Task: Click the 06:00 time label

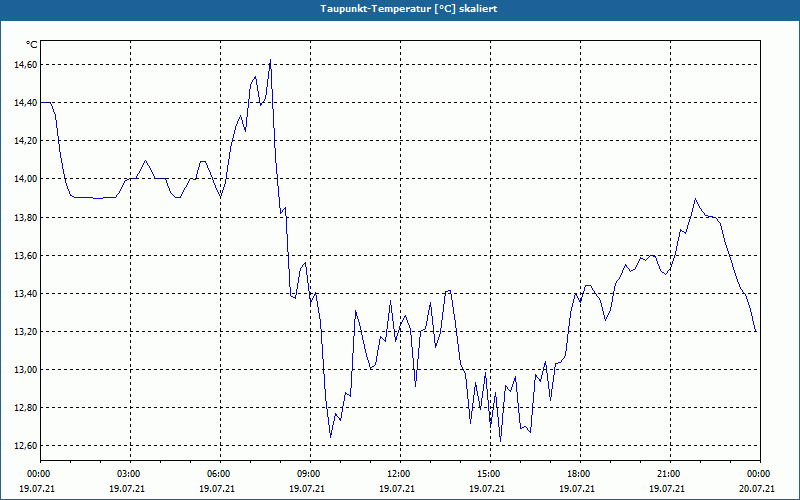Action: 217,474
